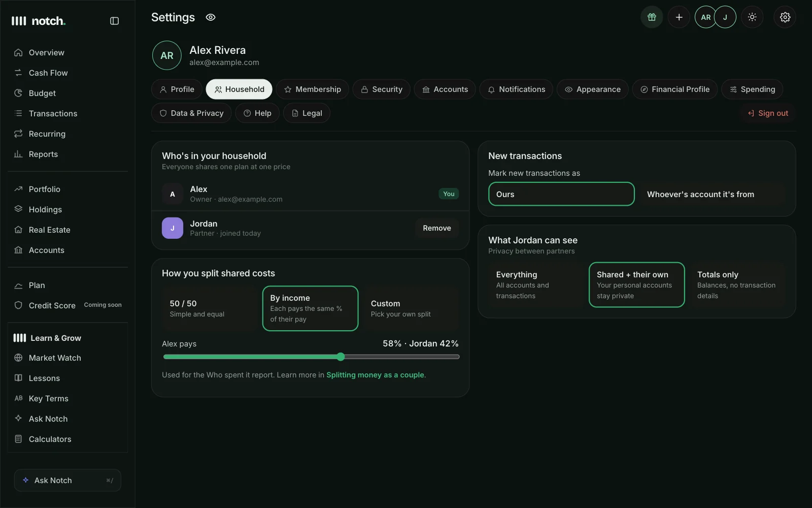Open Transactions list in sidebar
Screen dimensions: 812x508
point(68,113)
